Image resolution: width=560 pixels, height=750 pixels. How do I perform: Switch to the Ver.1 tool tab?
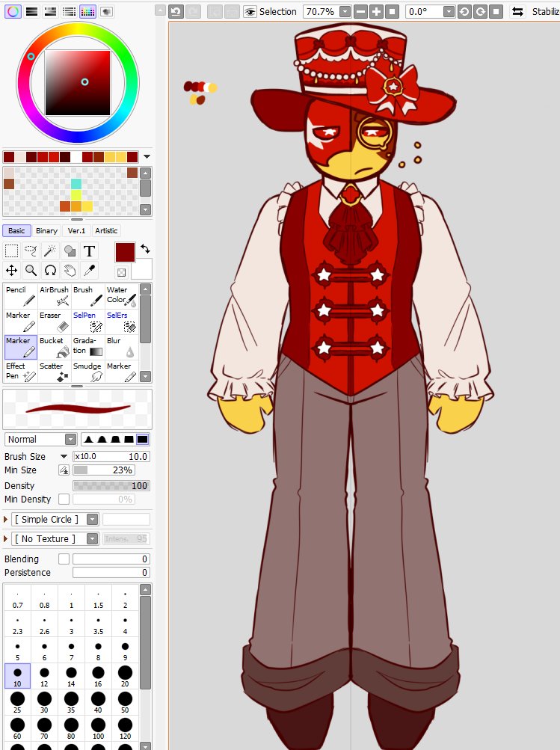pos(76,230)
